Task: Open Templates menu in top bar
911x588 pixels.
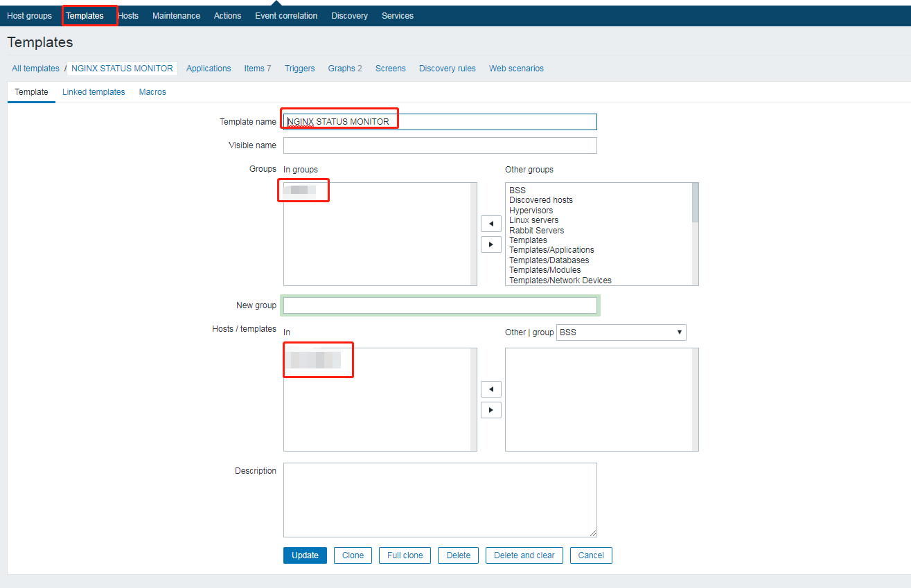Action: 85,16
